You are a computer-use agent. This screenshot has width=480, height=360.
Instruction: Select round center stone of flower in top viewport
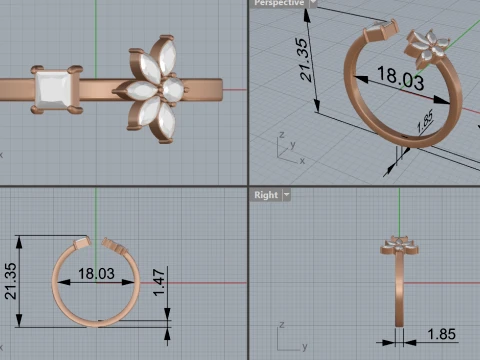[173, 90]
